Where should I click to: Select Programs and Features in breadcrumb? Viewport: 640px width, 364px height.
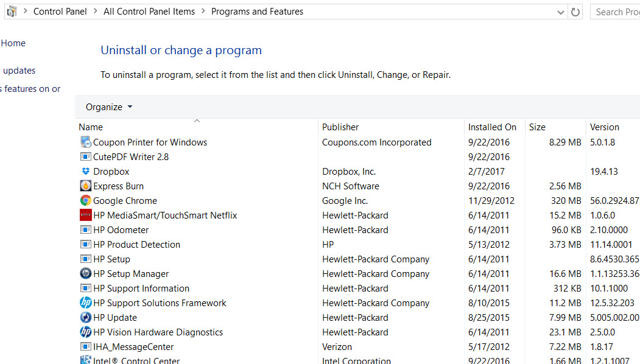[257, 11]
